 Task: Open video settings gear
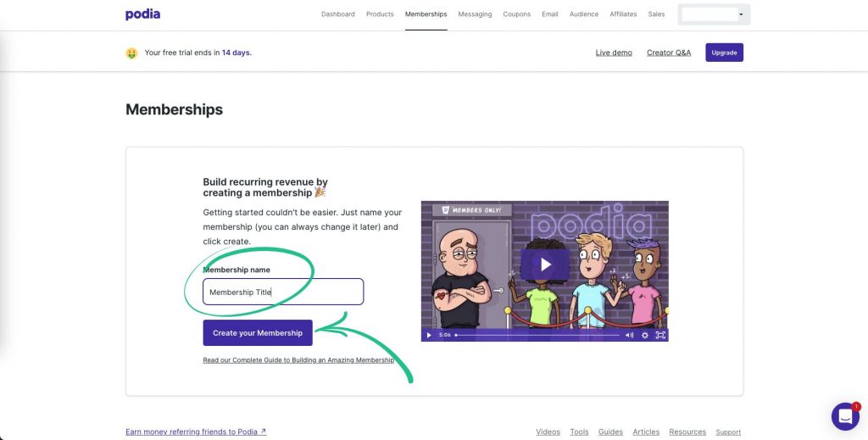645,335
